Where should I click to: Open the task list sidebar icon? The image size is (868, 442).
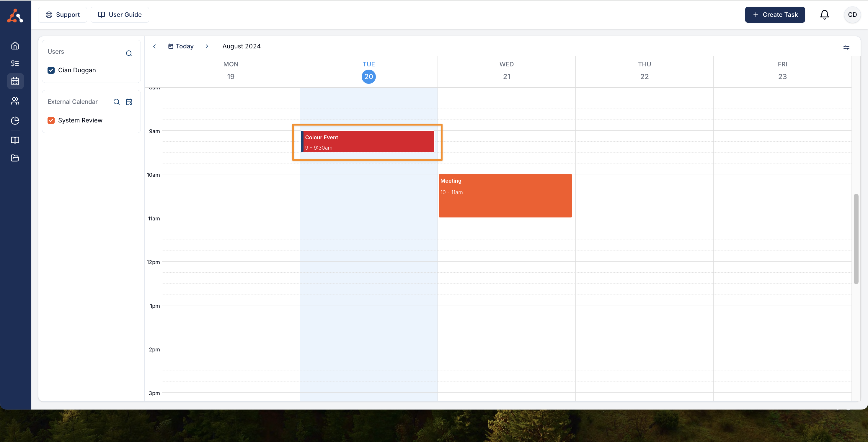pyautogui.click(x=15, y=63)
